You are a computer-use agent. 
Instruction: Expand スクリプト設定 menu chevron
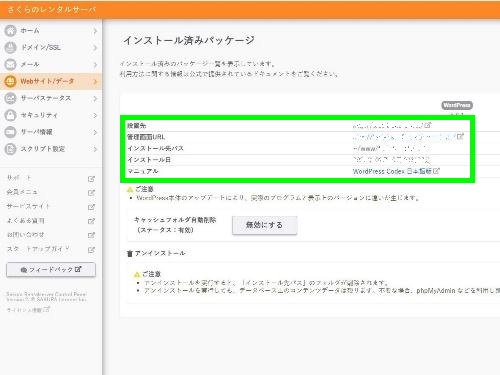pyautogui.click(x=95, y=149)
